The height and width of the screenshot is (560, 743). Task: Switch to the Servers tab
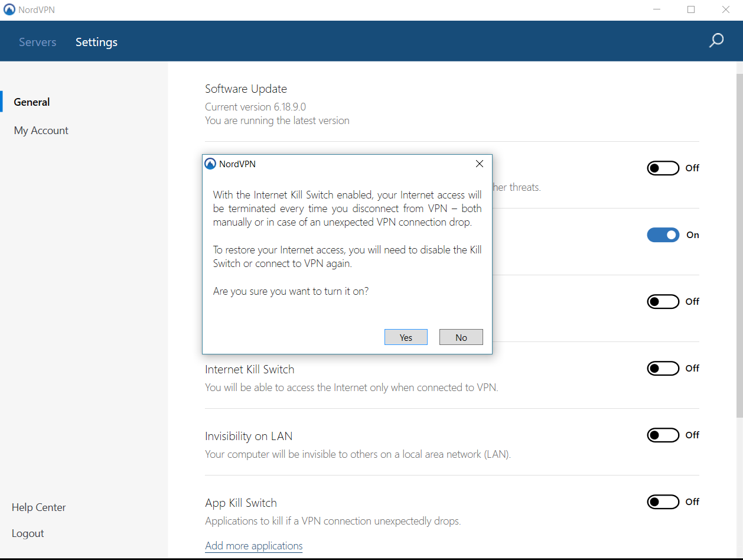pos(37,42)
